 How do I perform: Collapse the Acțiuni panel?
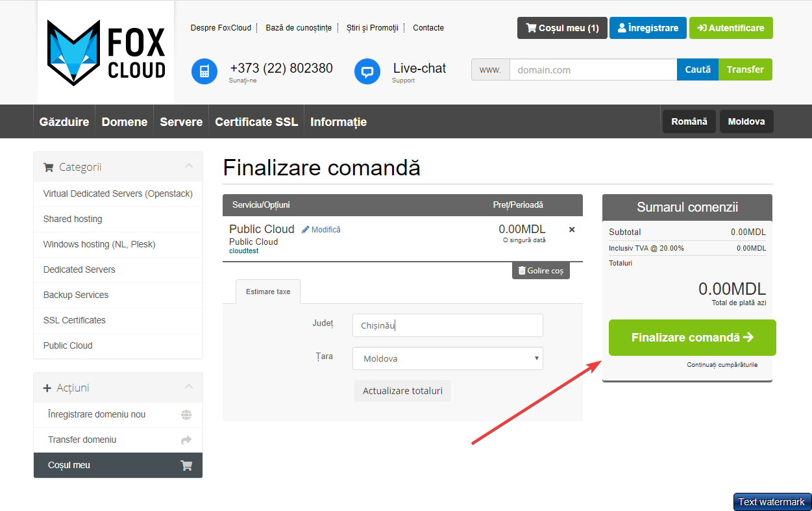(x=189, y=387)
